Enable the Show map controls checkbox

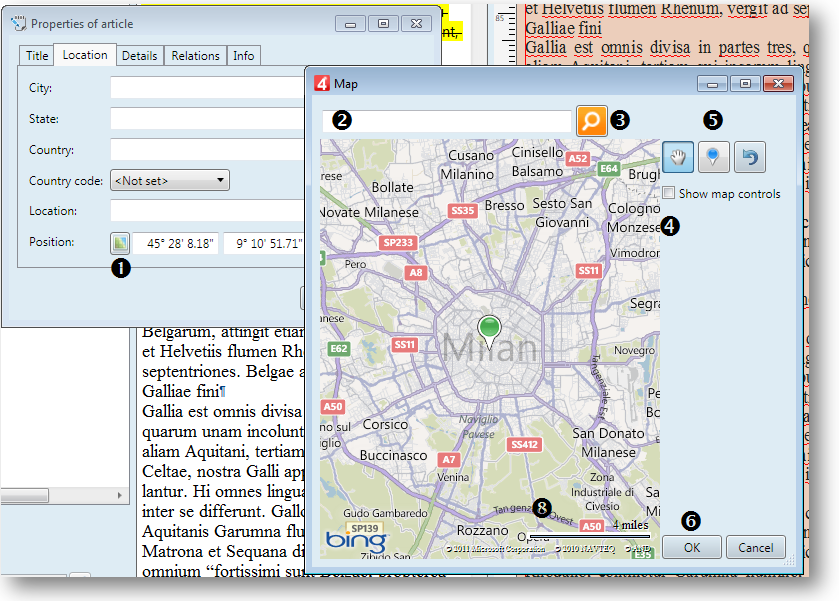669,193
